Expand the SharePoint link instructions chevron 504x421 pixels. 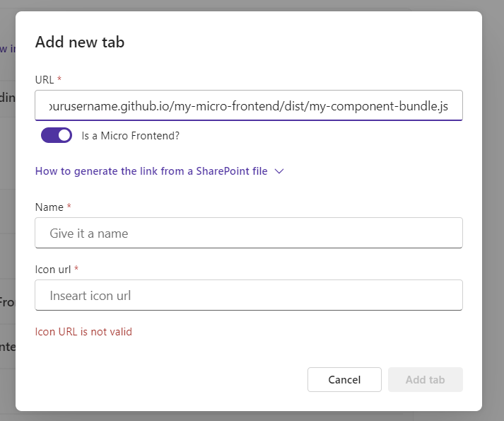tap(279, 171)
